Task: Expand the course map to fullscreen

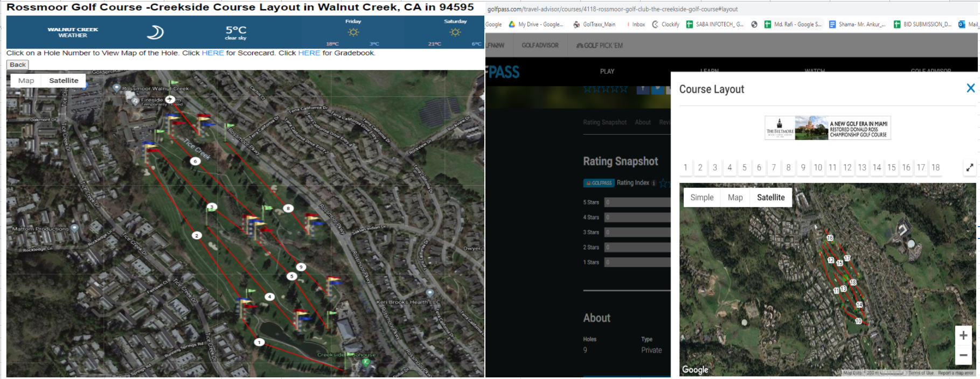Action: (970, 167)
